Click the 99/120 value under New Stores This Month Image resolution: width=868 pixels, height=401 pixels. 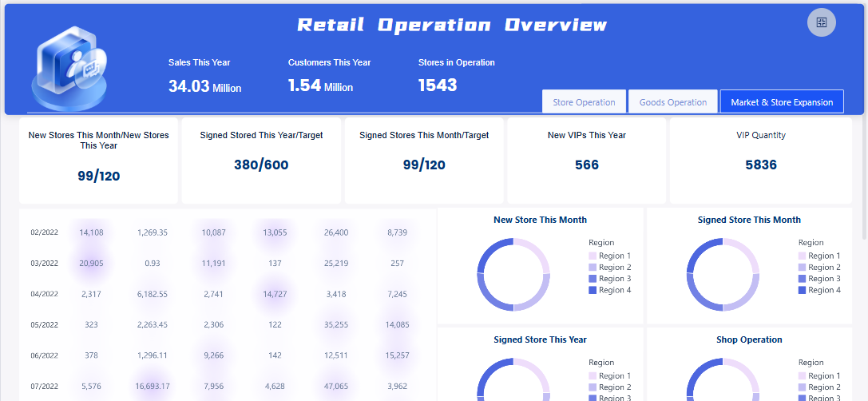pos(98,176)
